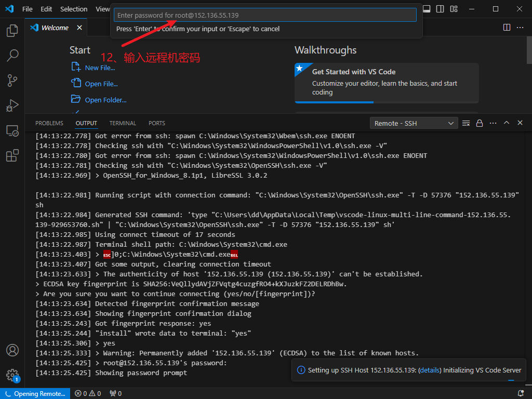This screenshot has width=532, height=399.
Task: Close the bottom panel
Action: (x=520, y=123)
